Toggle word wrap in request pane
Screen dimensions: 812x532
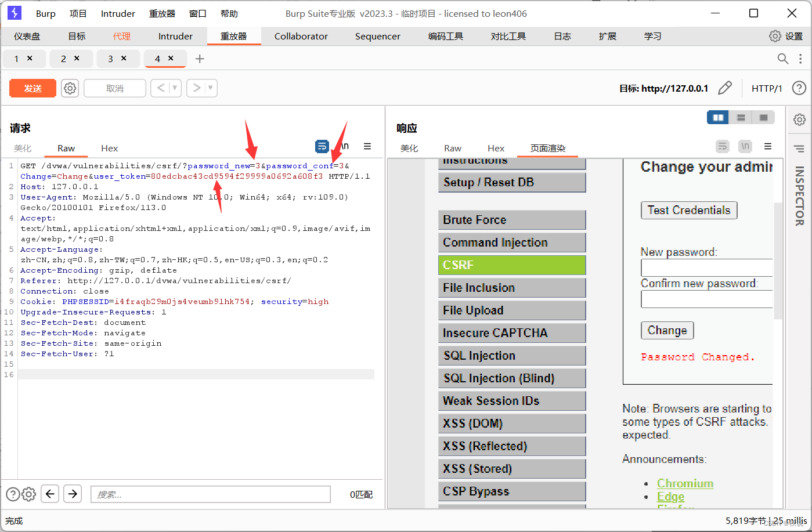(x=322, y=146)
